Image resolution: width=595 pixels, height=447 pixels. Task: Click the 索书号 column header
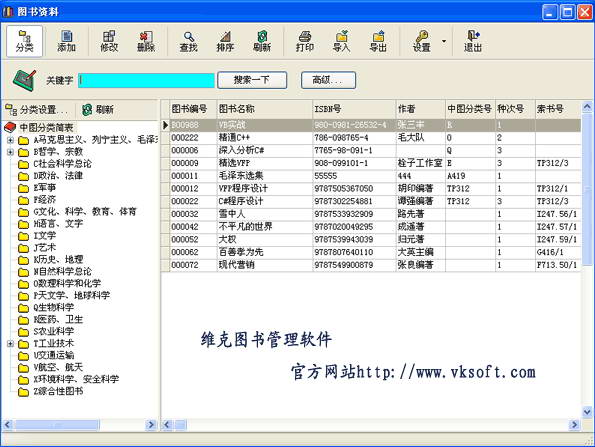pos(558,109)
